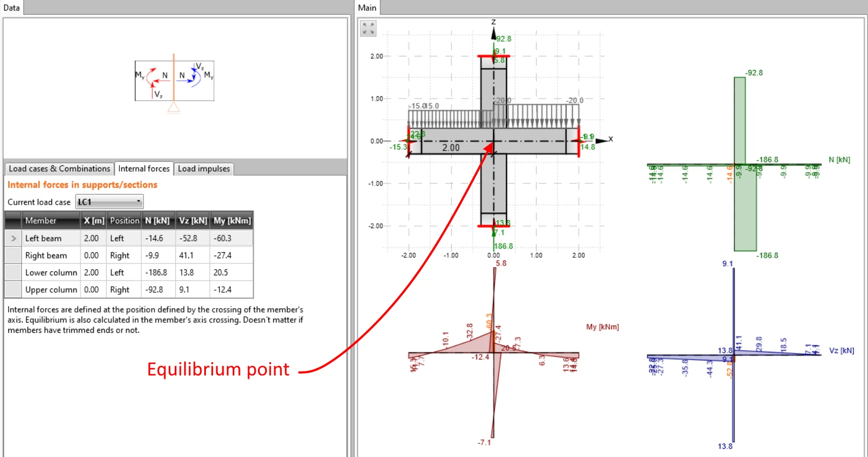Click the row selector arrow for Left beam
Image resolution: width=868 pixels, height=457 pixels.
pos(13,238)
